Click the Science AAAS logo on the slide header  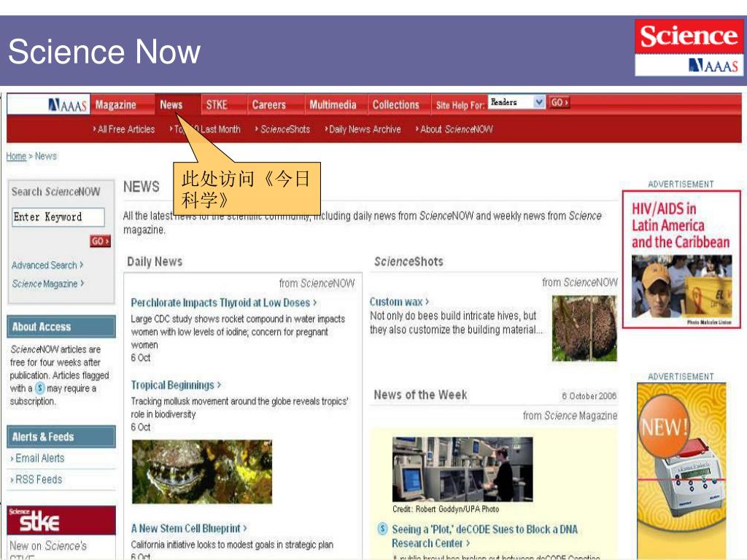click(x=689, y=47)
